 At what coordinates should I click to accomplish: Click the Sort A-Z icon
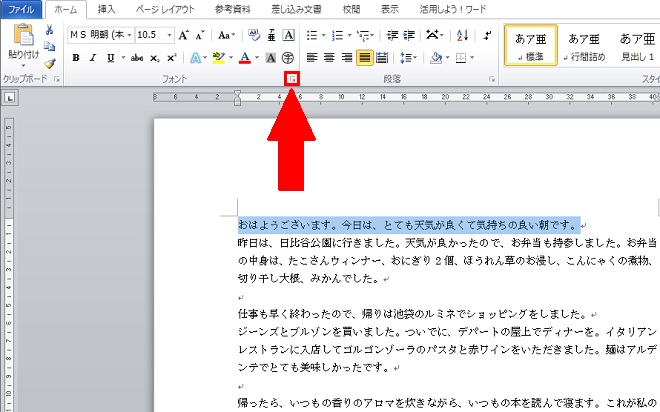pos(462,35)
